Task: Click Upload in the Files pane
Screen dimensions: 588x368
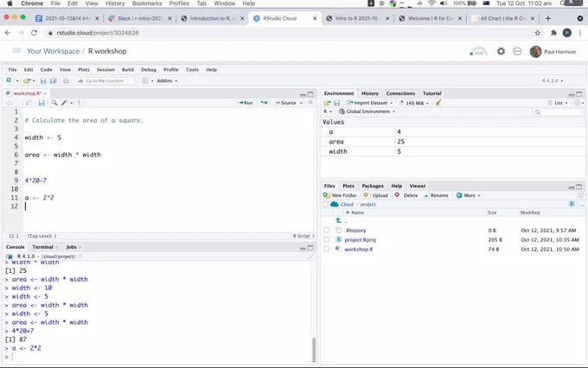Action: (376, 195)
